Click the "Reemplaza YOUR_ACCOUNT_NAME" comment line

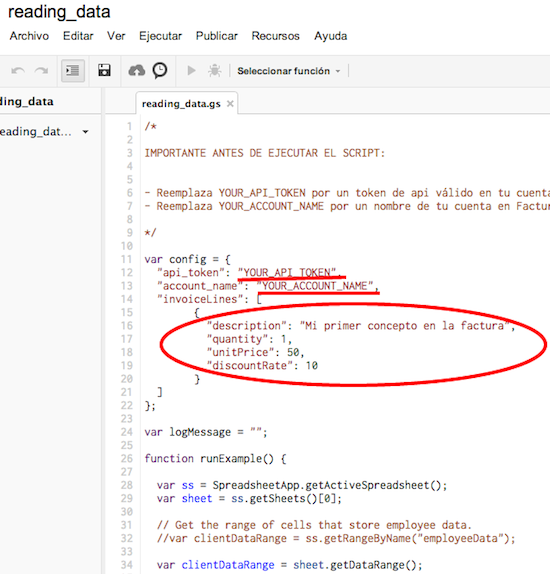pos(347,206)
